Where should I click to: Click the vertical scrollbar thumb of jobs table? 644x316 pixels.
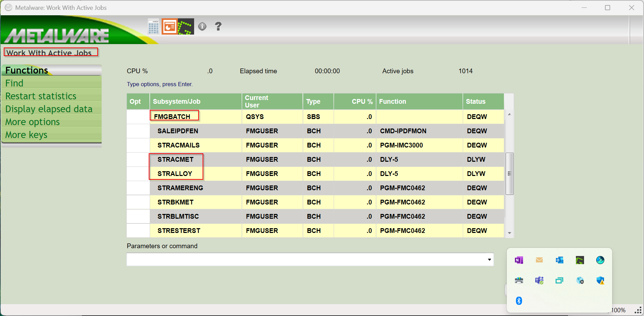(509, 174)
